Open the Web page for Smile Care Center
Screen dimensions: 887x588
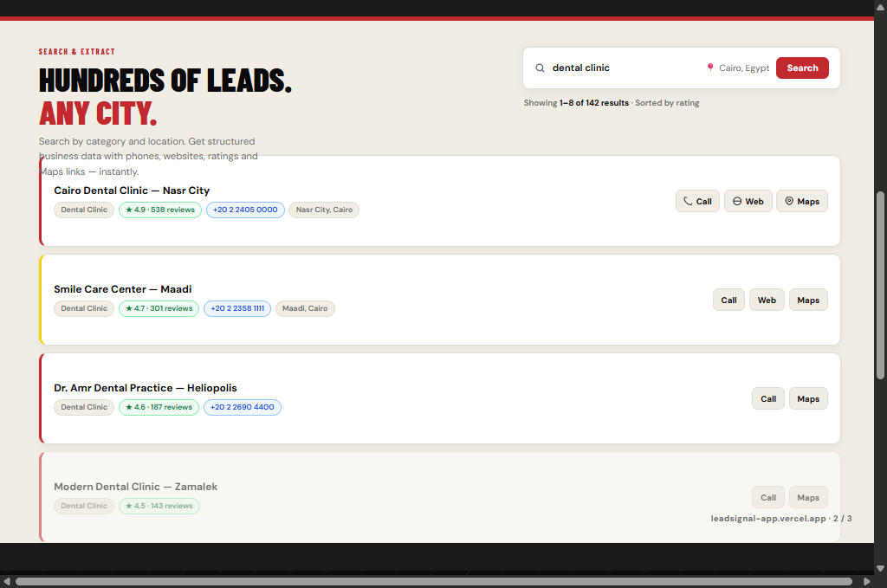767,300
